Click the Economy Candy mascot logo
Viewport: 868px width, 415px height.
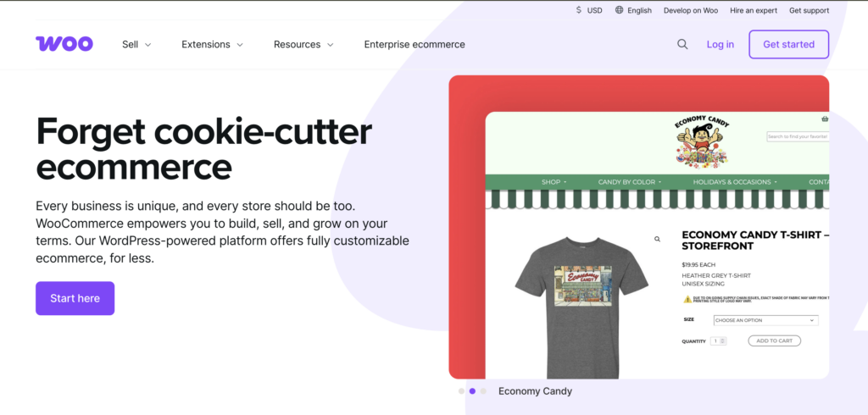702,141
